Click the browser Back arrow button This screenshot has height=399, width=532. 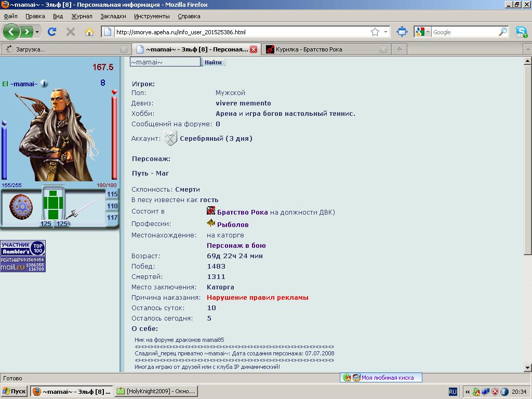[11, 32]
